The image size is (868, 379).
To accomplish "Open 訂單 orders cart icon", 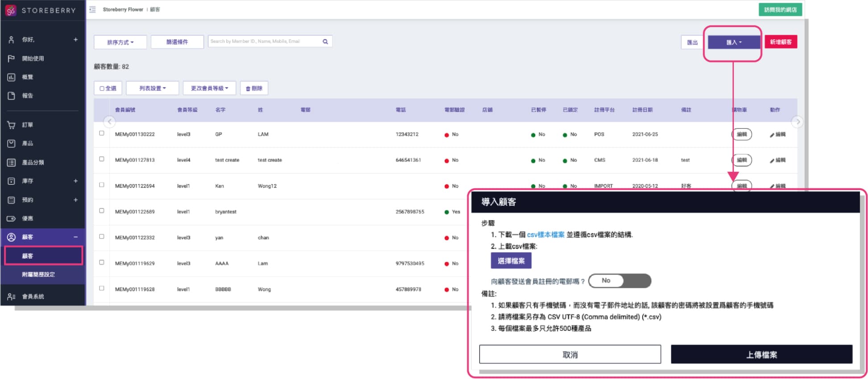I will coord(12,125).
